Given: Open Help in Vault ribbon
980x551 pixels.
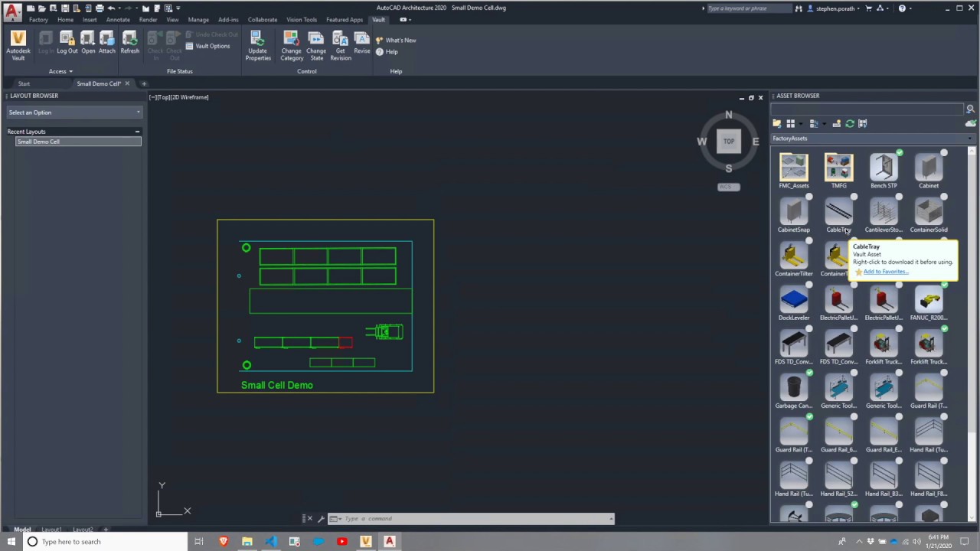Looking at the screenshot, I should [x=387, y=51].
